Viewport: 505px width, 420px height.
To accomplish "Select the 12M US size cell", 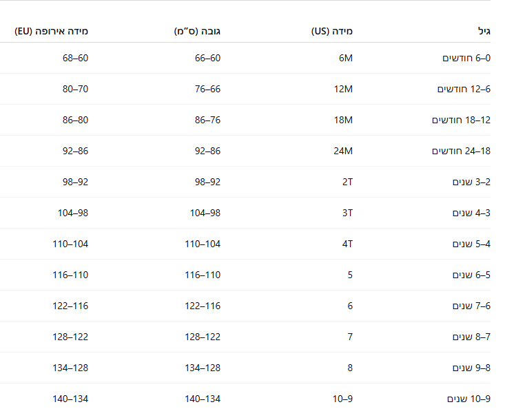I will pyautogui.click(x=343, y=89).
